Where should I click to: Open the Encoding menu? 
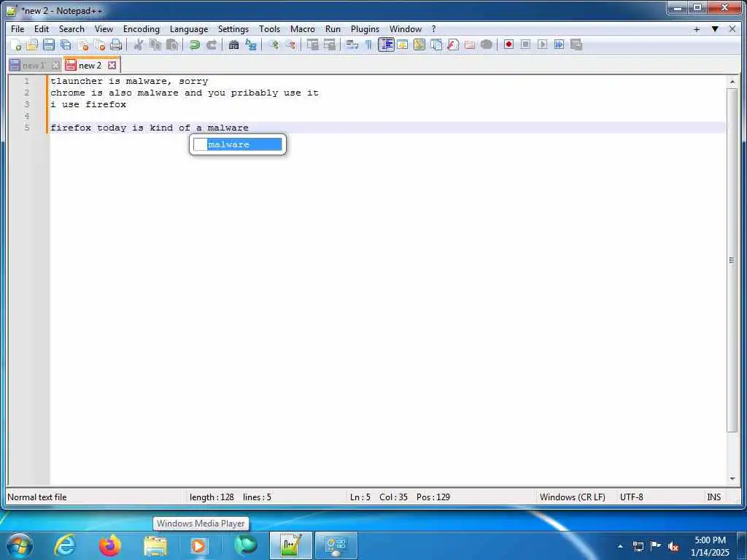click(142, 29)
